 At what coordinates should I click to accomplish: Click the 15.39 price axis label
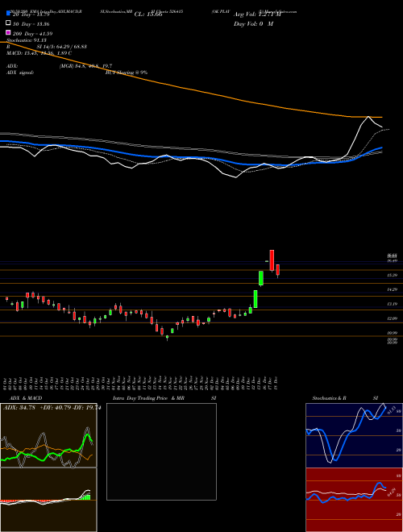tap(393, 275)
